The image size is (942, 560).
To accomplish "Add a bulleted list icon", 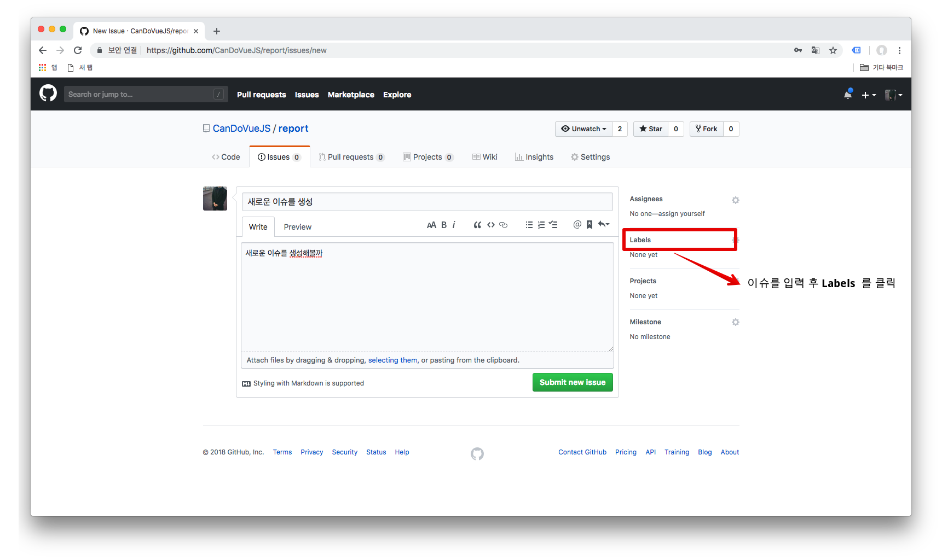I will click(x=529, y=225).
